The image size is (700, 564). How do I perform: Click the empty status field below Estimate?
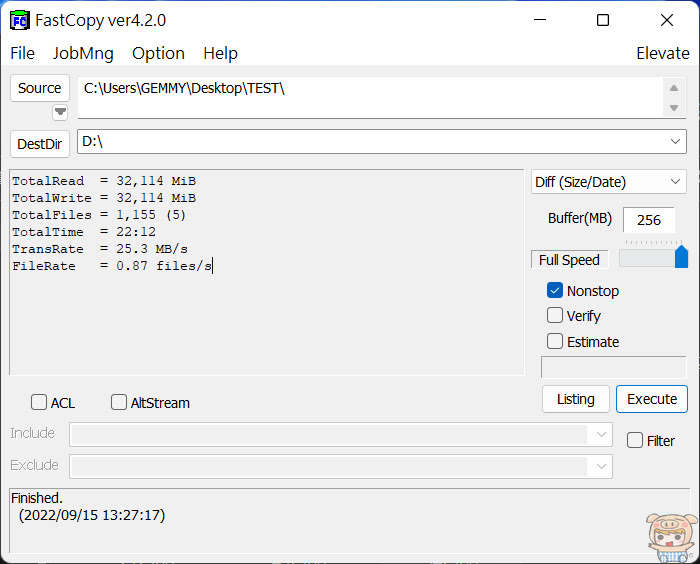pos(613,368)
